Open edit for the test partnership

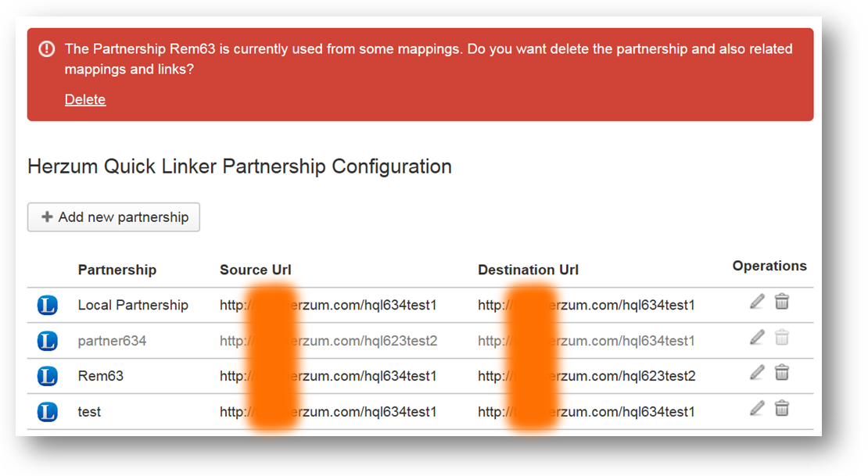tap(757, 408)
